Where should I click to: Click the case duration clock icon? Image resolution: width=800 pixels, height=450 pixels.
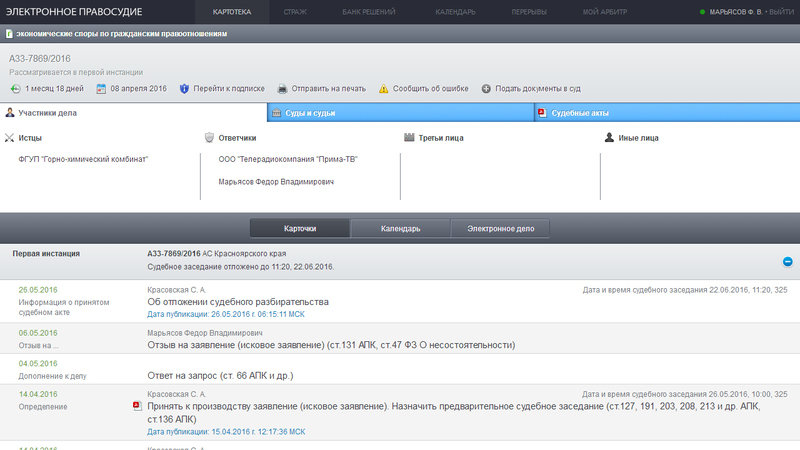[16, 89]
